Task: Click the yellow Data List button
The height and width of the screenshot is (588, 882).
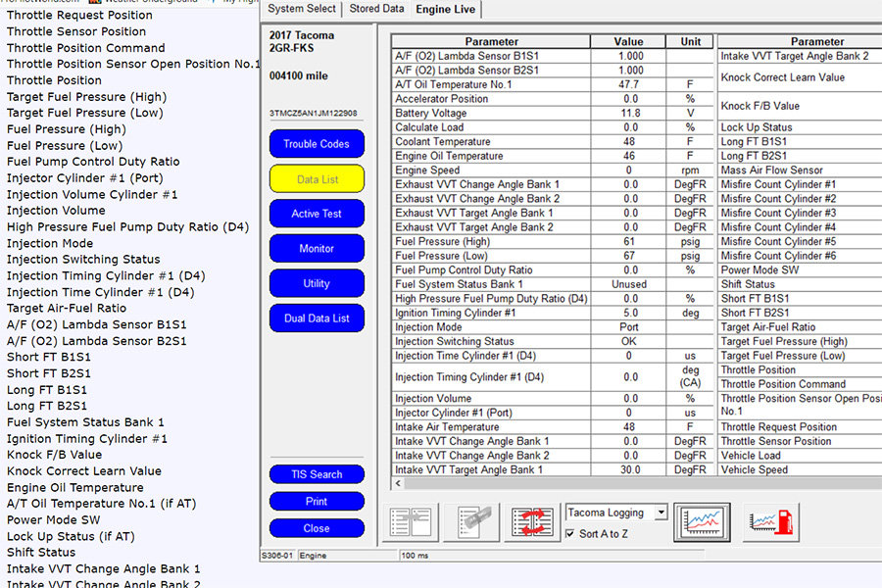Action: pos(317,179)
